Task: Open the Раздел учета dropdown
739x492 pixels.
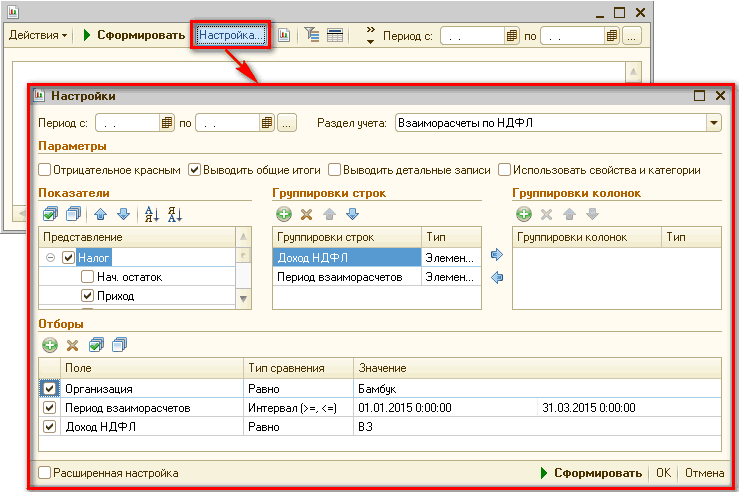Action: (x=714, y=123)
